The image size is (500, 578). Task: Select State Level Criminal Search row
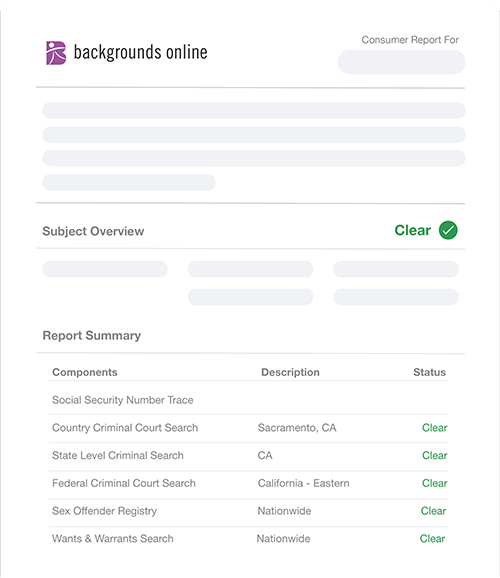tap(248, 456)
